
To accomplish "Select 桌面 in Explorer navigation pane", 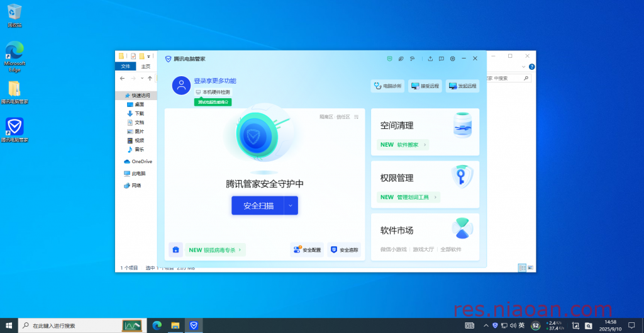I will pyautogui.click(x=136, y=104).
